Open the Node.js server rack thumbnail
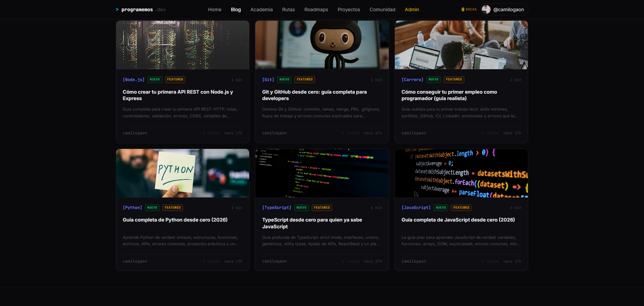Image resolution: width=644 pixels, height=306 pixels. click(x=183, y=45)
